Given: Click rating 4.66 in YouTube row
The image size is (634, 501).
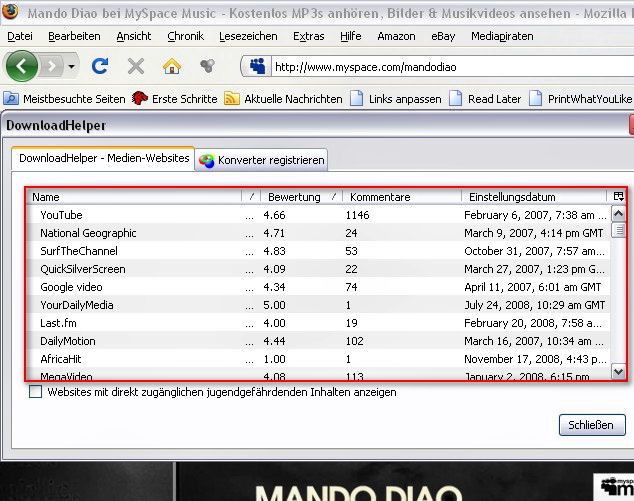Looking at the screenshot, I should coord(274,215).
